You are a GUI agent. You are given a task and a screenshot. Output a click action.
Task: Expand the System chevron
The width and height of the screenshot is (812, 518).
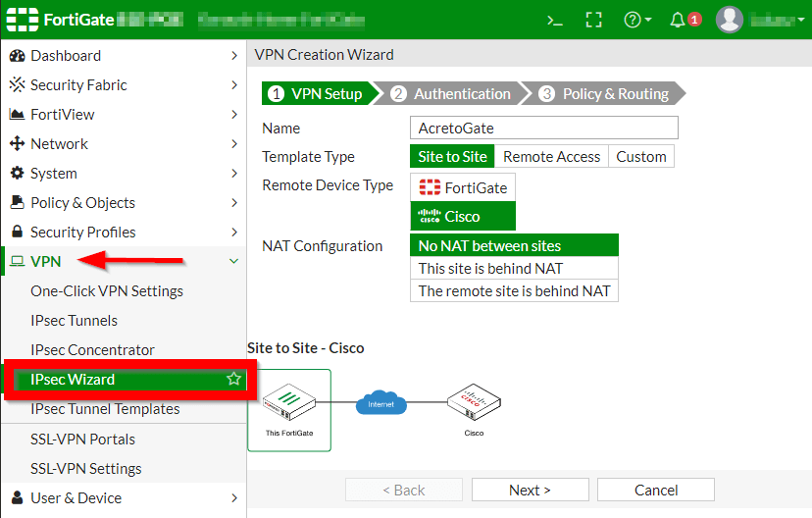(234, 173)
